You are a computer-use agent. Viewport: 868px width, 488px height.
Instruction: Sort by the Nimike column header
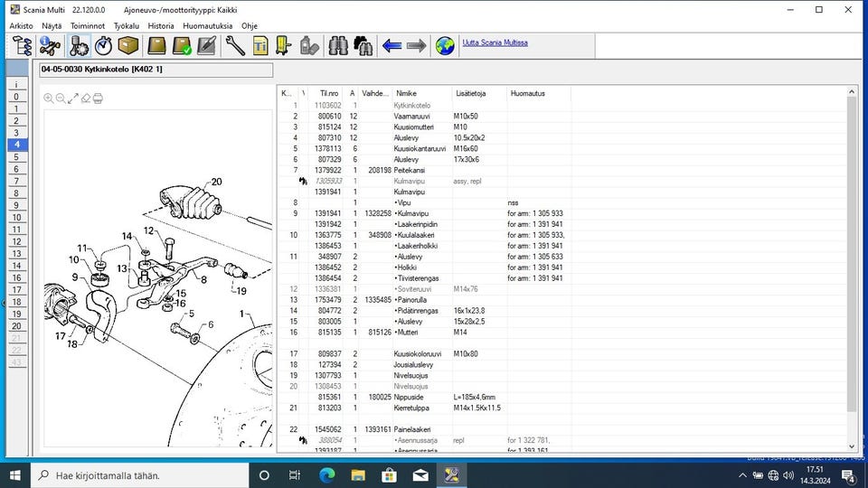(x=406, y=93)
